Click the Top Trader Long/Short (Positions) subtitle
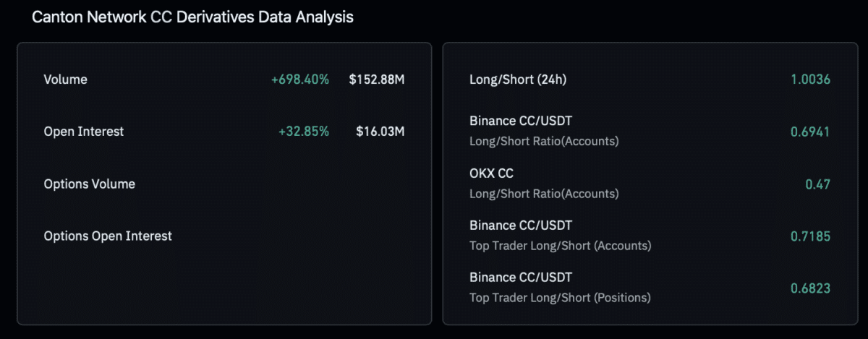The width and height of the screenshot is (868, 339). [560, 298]
